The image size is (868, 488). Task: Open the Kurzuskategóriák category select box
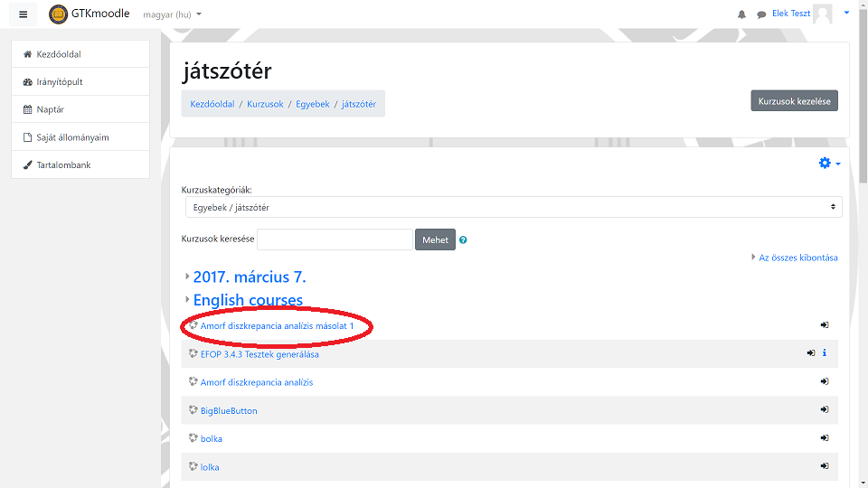tap(512, 207)
